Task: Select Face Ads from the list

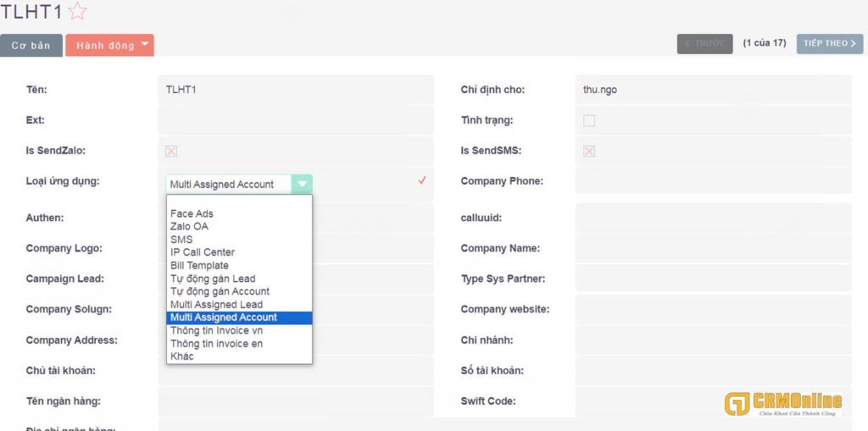Action: coord(192,213)
